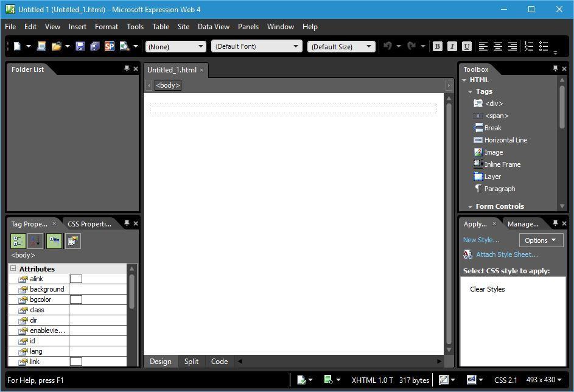This screenshot has width=574, height=392.
Task: Click the Attach Style Sheet link
Action: point(507,254)
